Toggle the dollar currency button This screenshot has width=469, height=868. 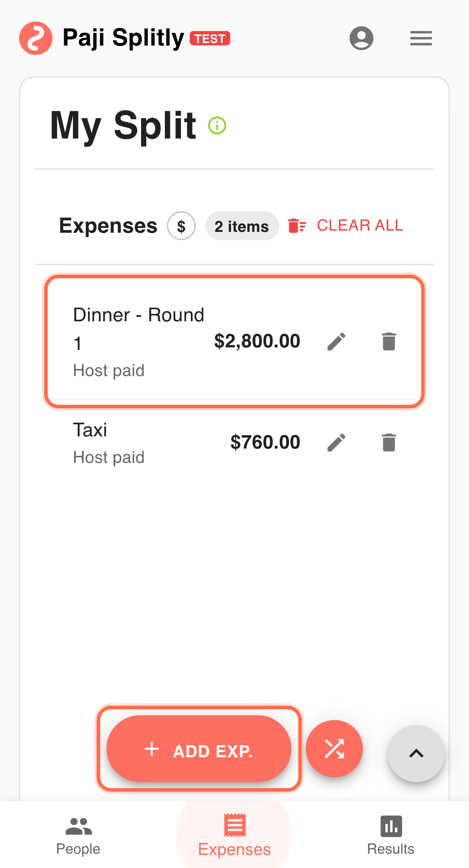tap(181, 226)
